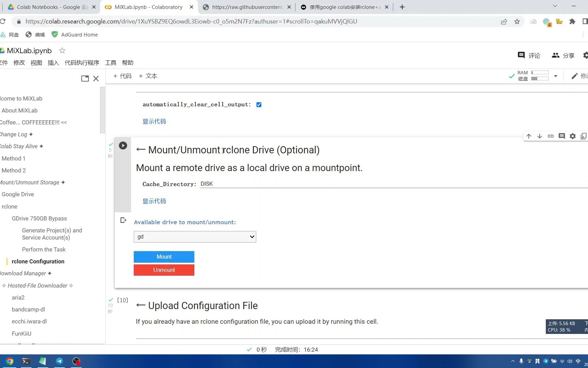Open 帮助 menu
The width and height of the screenshot is (588, 368).
[128, 63]
